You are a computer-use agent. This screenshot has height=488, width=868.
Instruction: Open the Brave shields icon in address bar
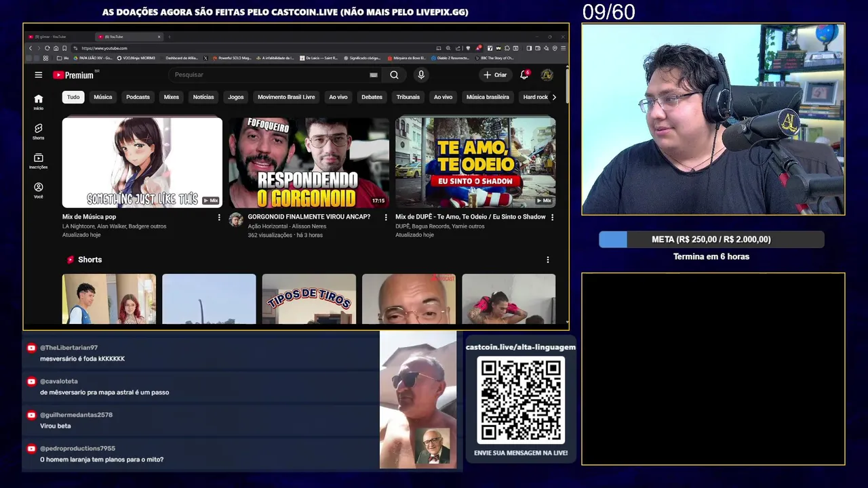click(x=468, y=48)
